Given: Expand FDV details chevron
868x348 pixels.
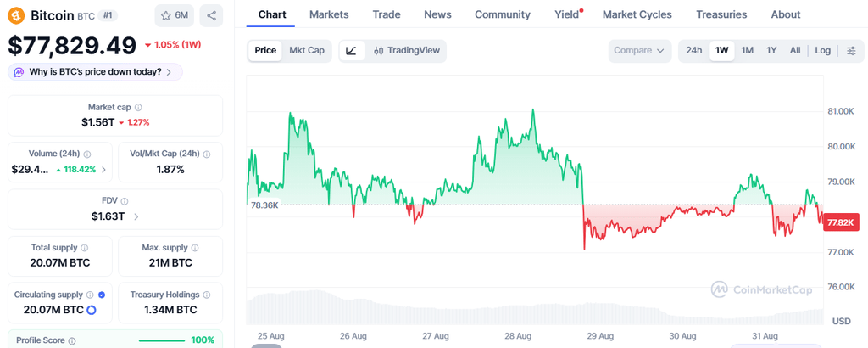Looking at the screenshot, I should pos(136,216).
